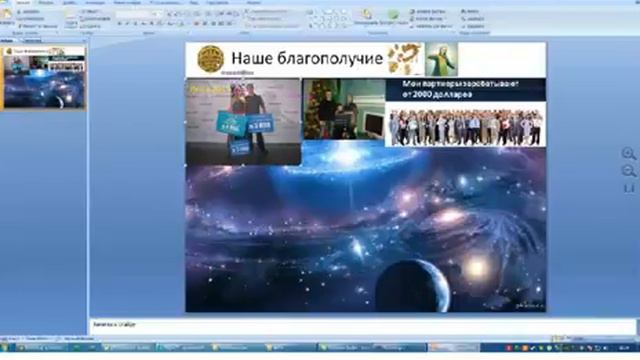Screen dimensions: 640x360
Task: Select the photo of the couple holding blue signs
Action: pos(243,122)
